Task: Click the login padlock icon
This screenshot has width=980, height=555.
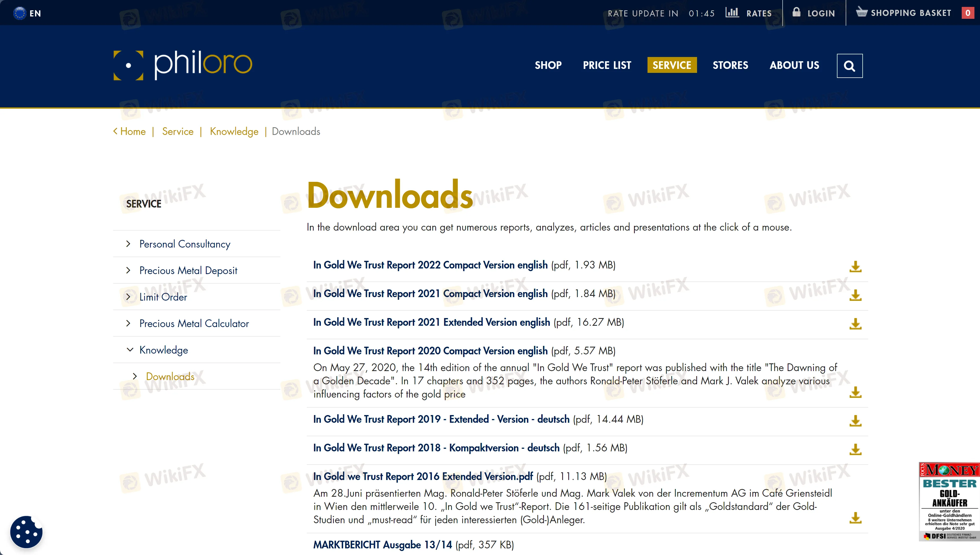Action: [x=796, y=12]
